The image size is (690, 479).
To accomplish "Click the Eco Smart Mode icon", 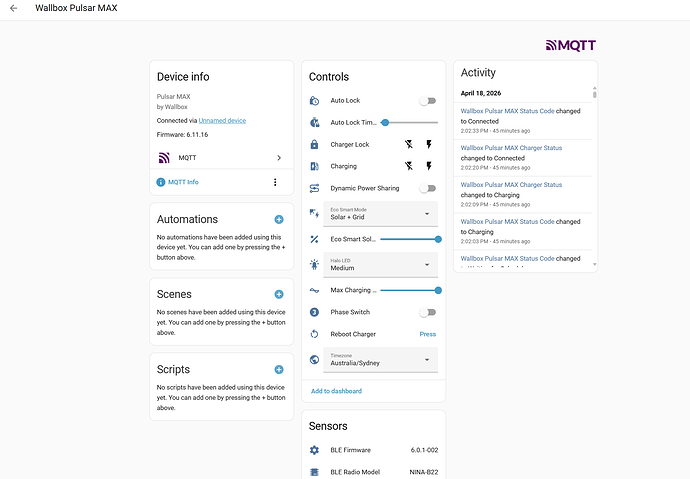I will (314, 214).
